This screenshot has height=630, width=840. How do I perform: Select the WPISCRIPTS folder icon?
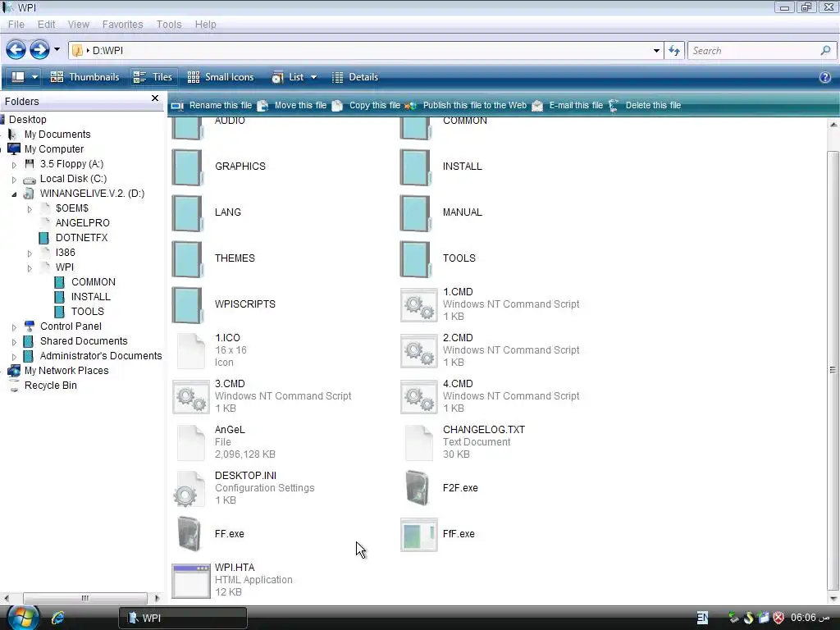click(187, 305)
